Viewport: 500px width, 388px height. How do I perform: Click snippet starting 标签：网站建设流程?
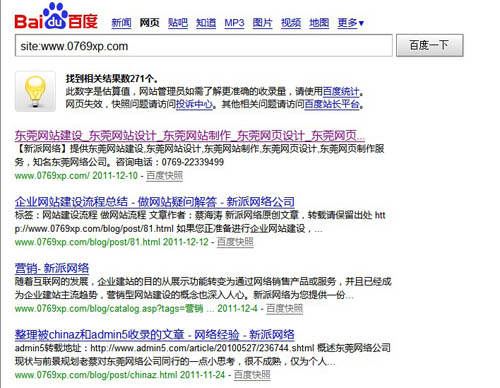pos(200,222)
